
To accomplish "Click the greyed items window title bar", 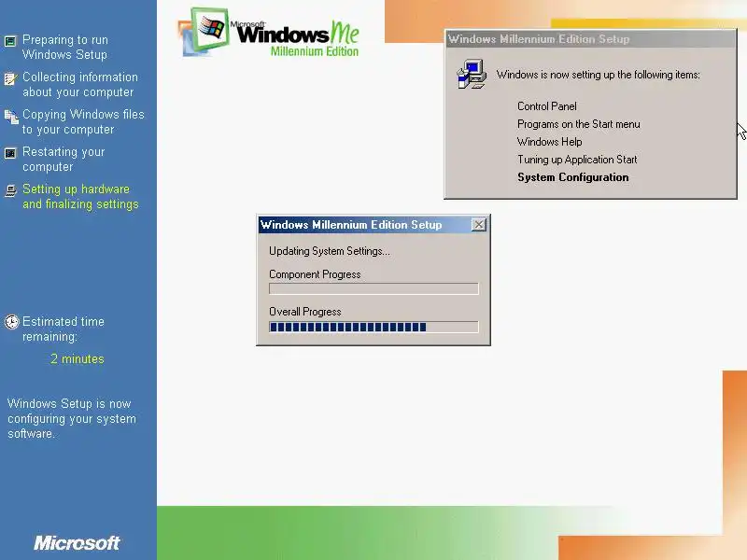I will click(590, 39).
